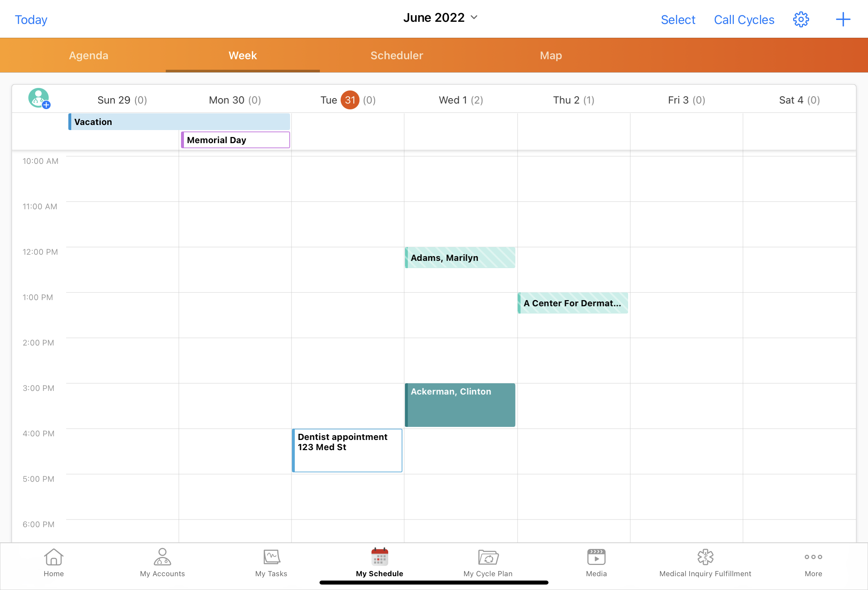Open My Cycle Plan folder icon
This screenshot has width=868, height=590.
click(488, 562)
